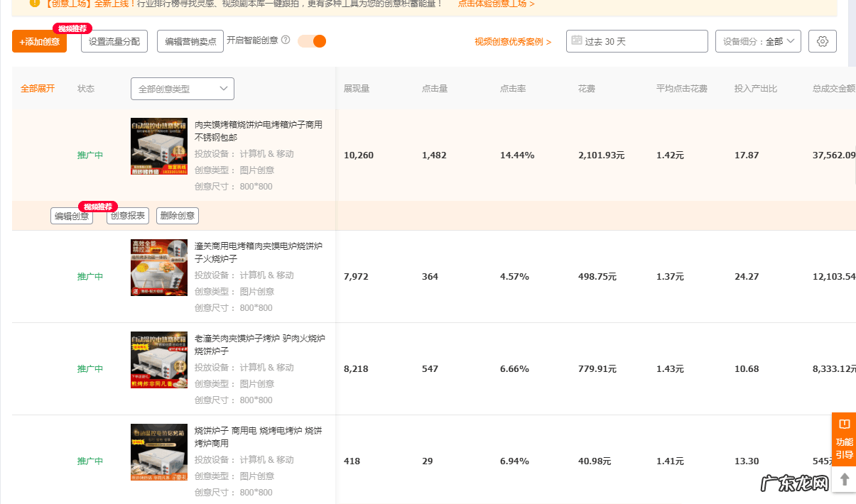This screenshot has width=856, height=504.
Task: Disable smart creative via the orange switch
Action: pyautogui.click(x=310, y=42)
